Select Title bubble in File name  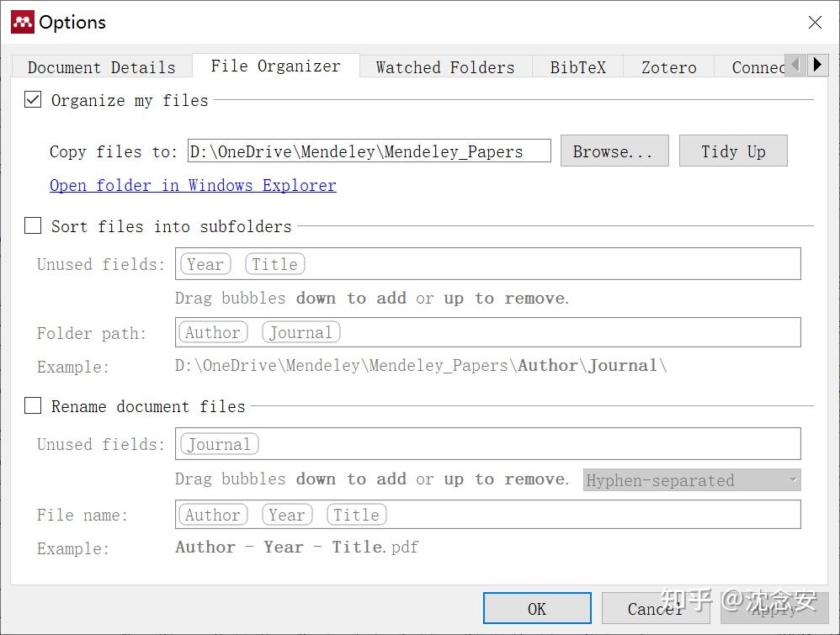point(356,515)
